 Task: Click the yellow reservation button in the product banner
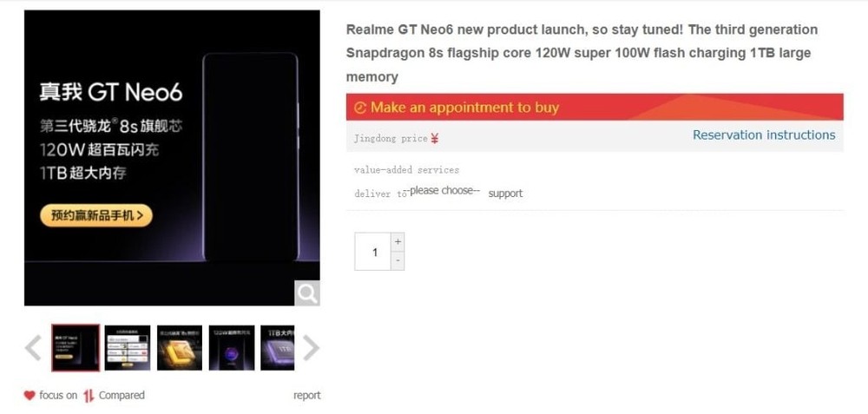pos(96,215)
